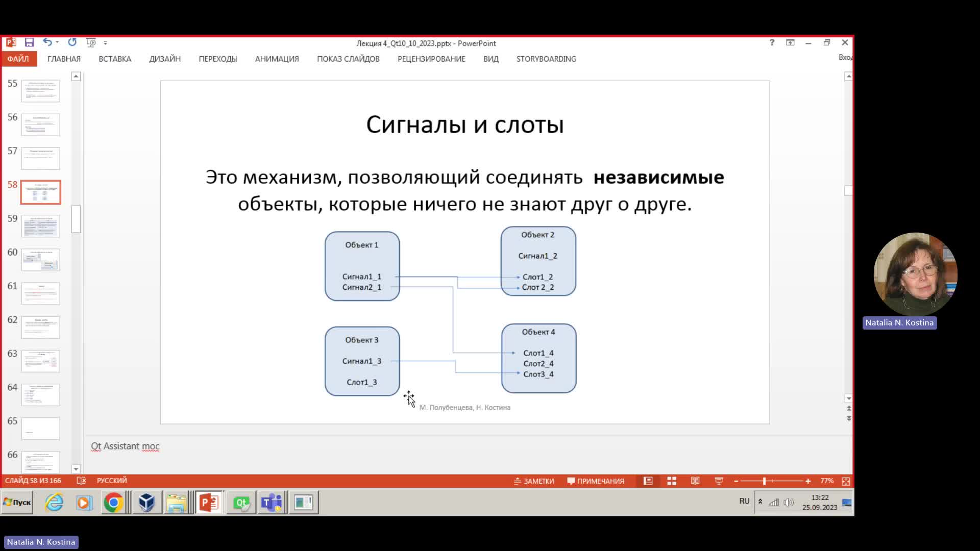Click the Объект 1 shape
The image size is (980, 551).
point(362,266)
